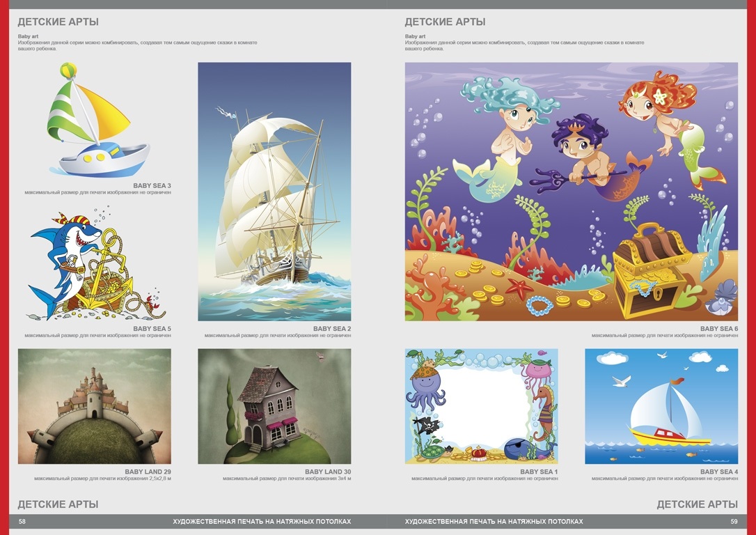Click the bottom-right ДЕТСКИЕ АРТЫ heading
Viewport: 756px width, 535px height.
(697, 504)
